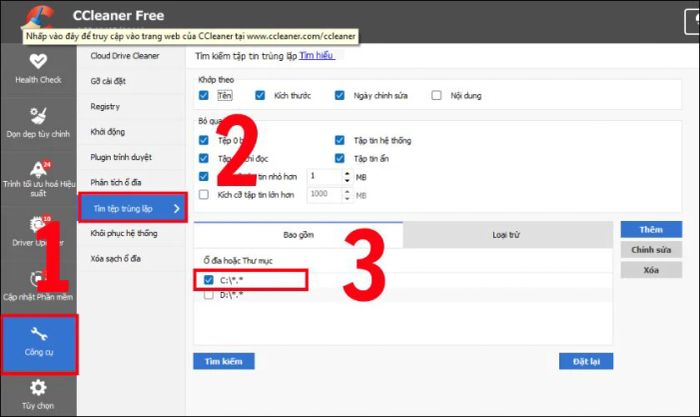Screen dimensions: 700x417
Task: Open the Tìm hiểu link
Action: point(316,55)
